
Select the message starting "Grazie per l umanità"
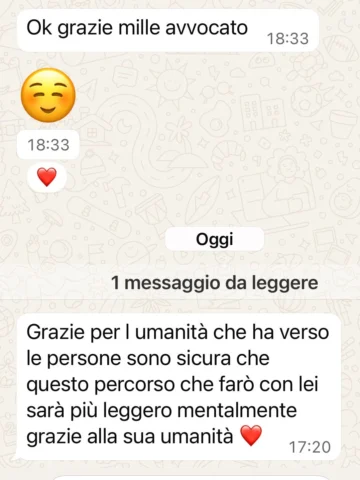point(179,387)
